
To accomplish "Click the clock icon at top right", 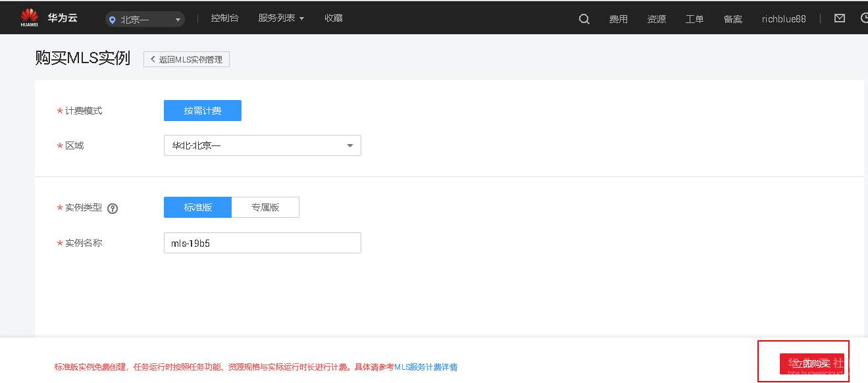I will (x=864, y=18).
